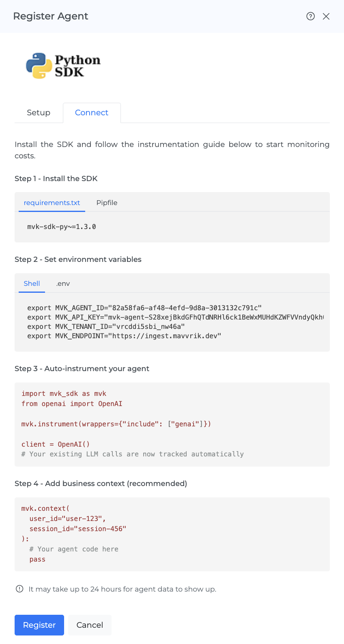
Task: Click the Register button
Action: pos(39,625)
